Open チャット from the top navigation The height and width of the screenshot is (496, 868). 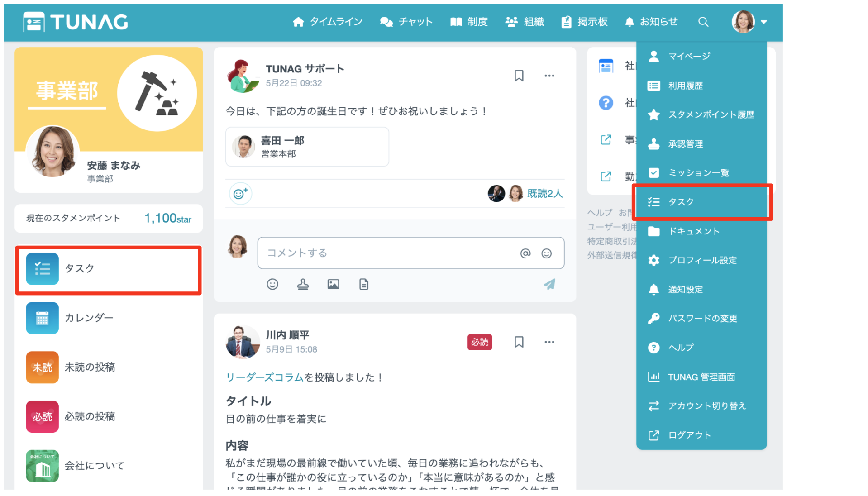(x=406, y=22)
